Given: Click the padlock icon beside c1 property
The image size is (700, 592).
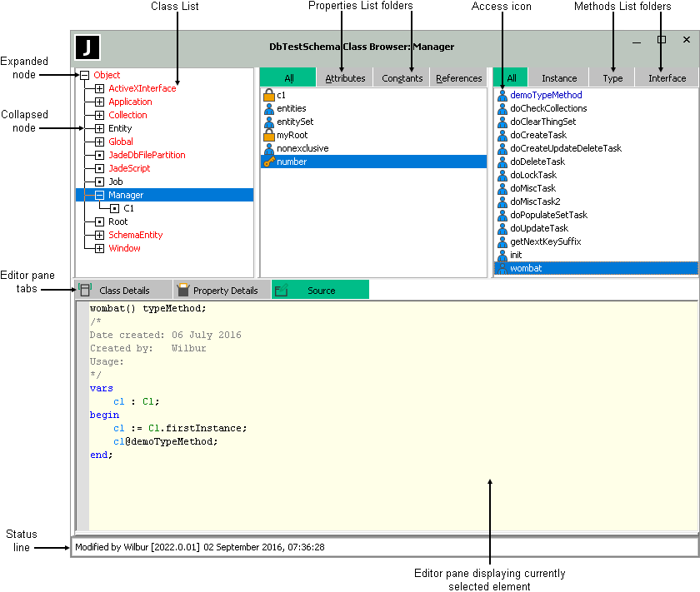Looking at the screenshot, I should [269, 95].
